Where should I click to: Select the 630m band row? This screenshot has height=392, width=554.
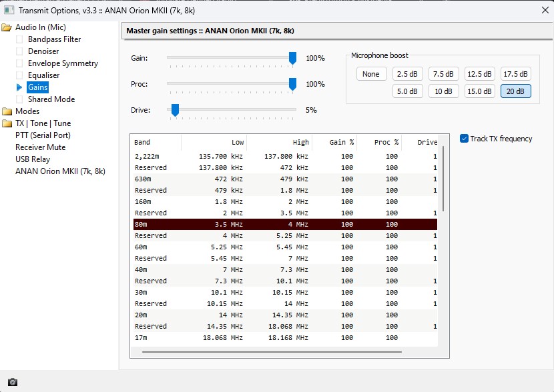pyautogui.click(x=285, y=179)
